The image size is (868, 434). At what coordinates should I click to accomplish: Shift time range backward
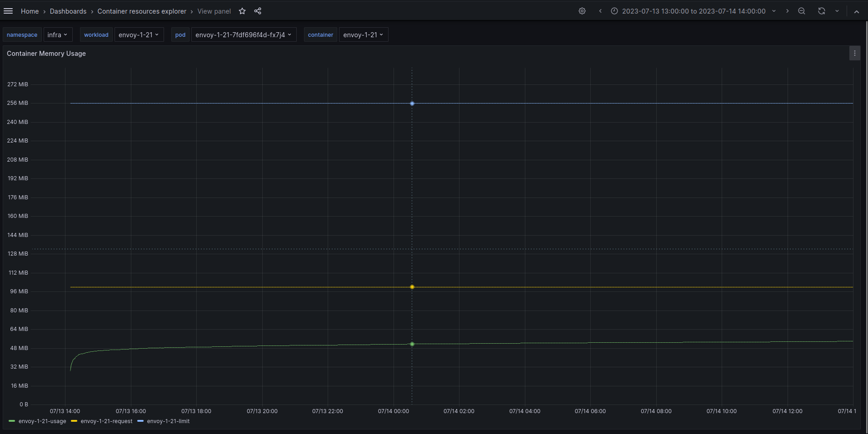601,11
